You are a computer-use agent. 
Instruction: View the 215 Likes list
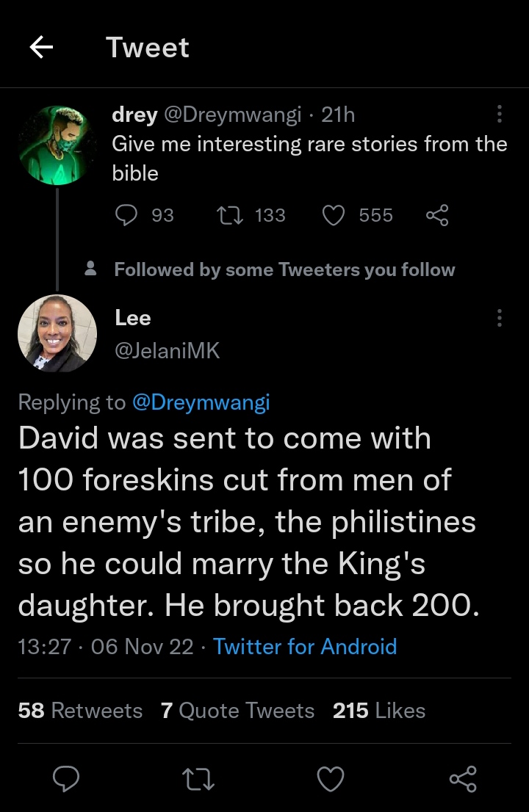click(379, 711)
